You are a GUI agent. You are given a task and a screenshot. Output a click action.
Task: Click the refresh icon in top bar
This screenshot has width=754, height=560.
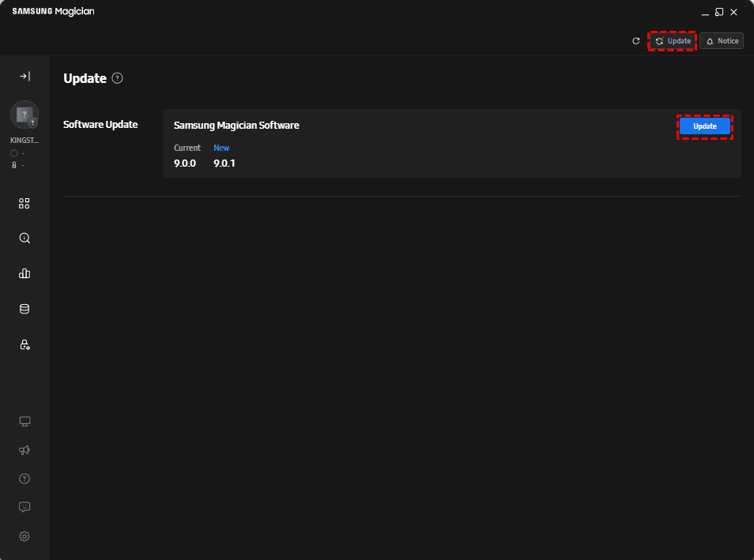click(x=636, y=41)
